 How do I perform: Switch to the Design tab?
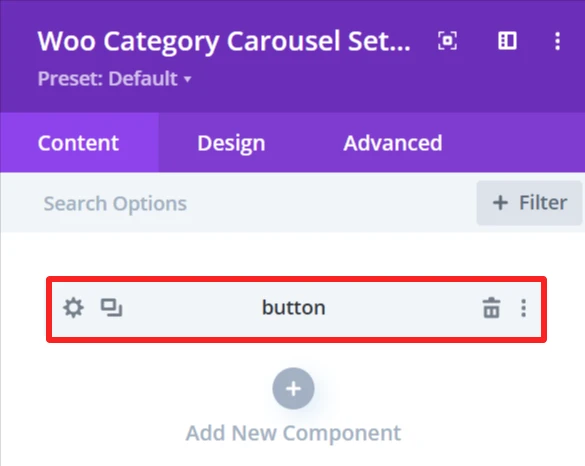click(x=231, y=143)
